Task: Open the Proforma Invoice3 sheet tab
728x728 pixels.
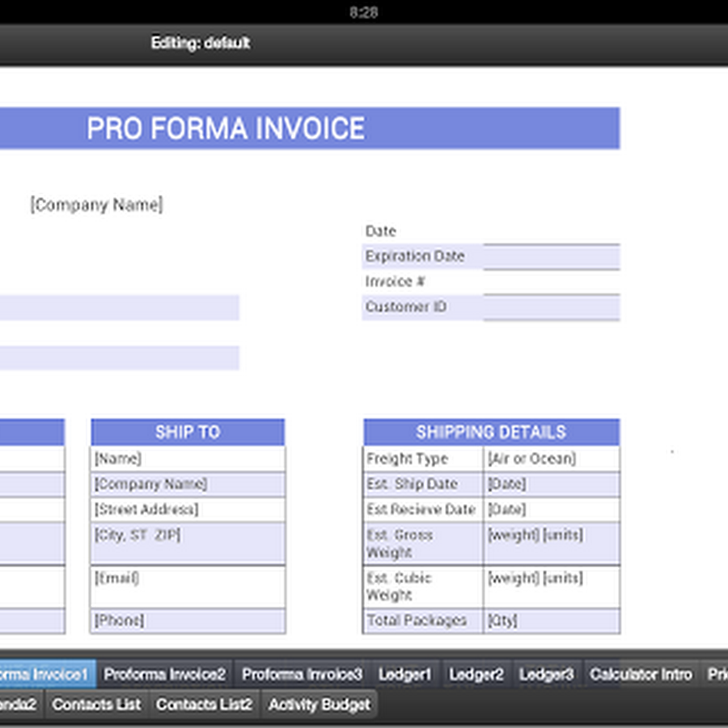Action: click(302, 674)
